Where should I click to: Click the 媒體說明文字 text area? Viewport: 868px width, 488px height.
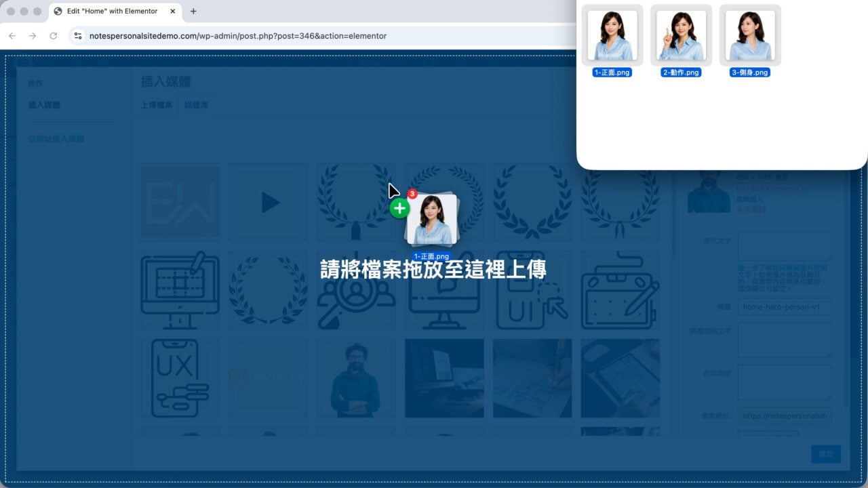click(785, 340)
